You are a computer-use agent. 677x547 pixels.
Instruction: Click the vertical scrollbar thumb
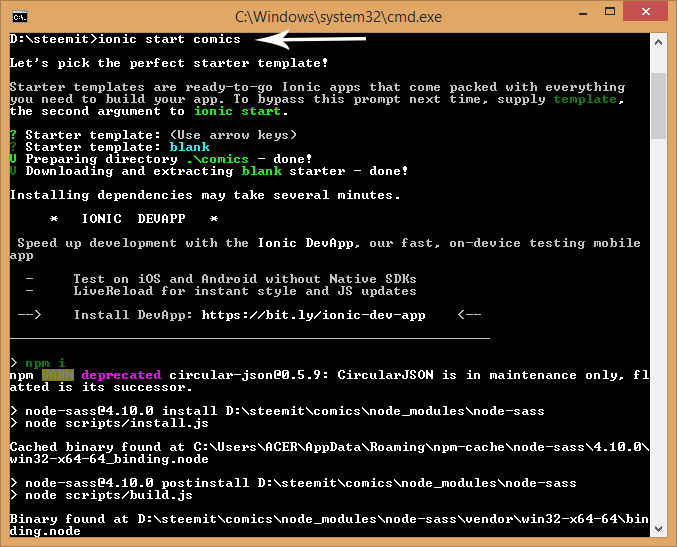coord(658,106)
